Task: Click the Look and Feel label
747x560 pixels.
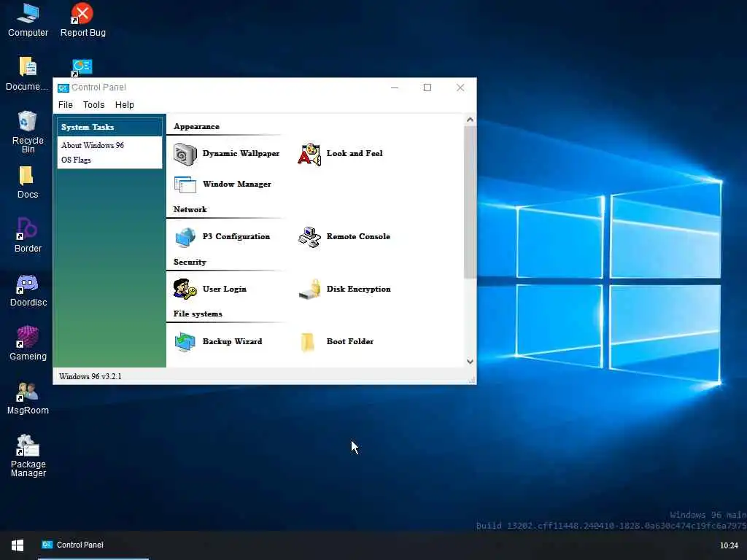Action: [355, 153]
